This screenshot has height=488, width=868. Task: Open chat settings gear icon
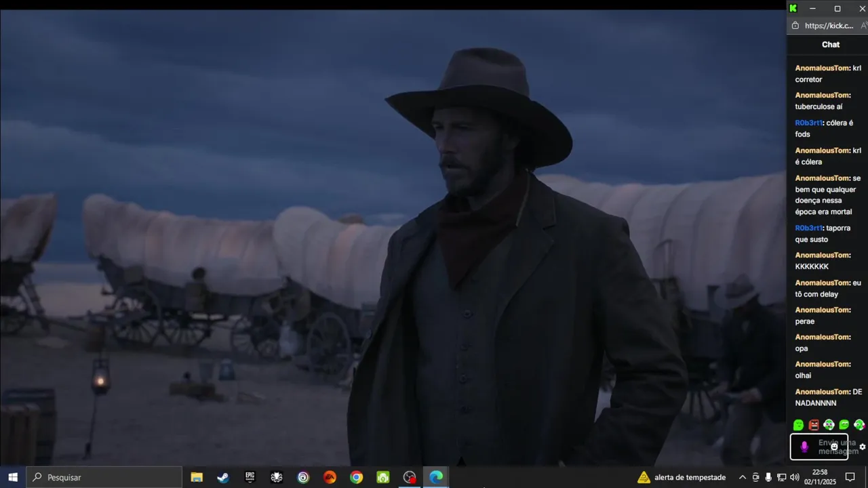click(863, 447)
